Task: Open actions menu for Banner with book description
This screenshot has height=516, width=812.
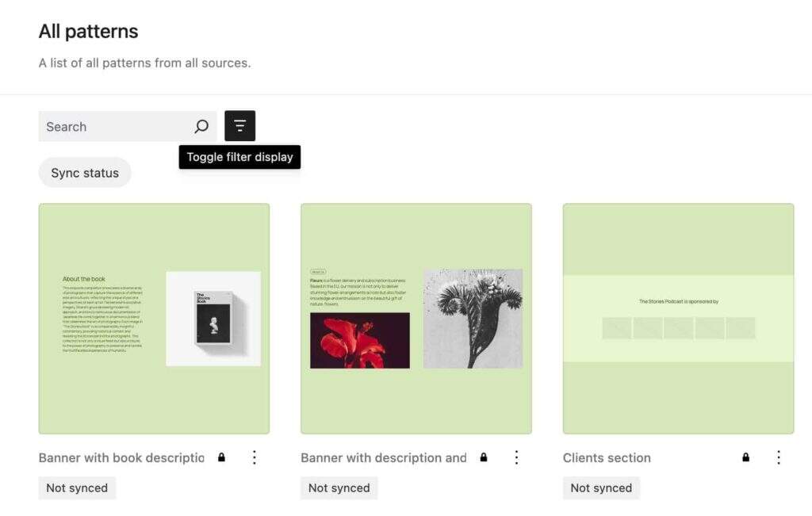Action: pos(255,457)
